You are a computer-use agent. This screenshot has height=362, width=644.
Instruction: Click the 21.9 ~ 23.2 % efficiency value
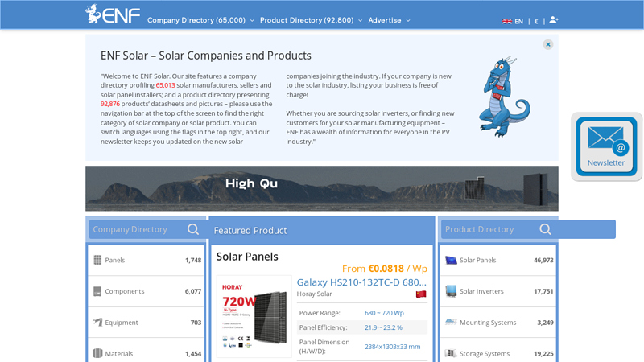pos(383,327)
